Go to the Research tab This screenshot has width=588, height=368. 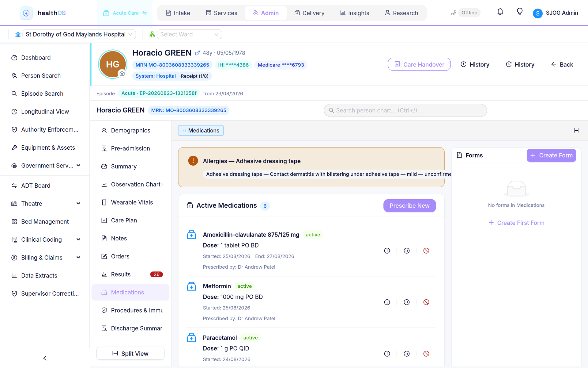pos(401,13)
